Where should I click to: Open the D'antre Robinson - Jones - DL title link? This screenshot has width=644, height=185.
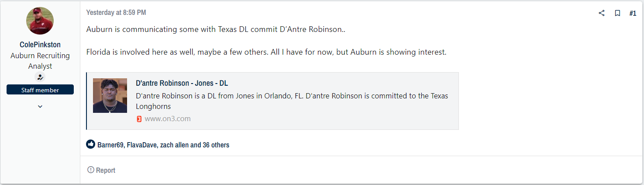pyautogui.click(x=182, y=83)
